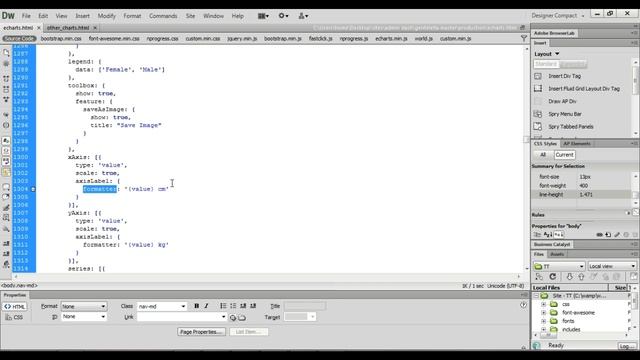This screenshot has height=360, width=640.
Task: Open the Modify menu
Action: tap(107, 16)
